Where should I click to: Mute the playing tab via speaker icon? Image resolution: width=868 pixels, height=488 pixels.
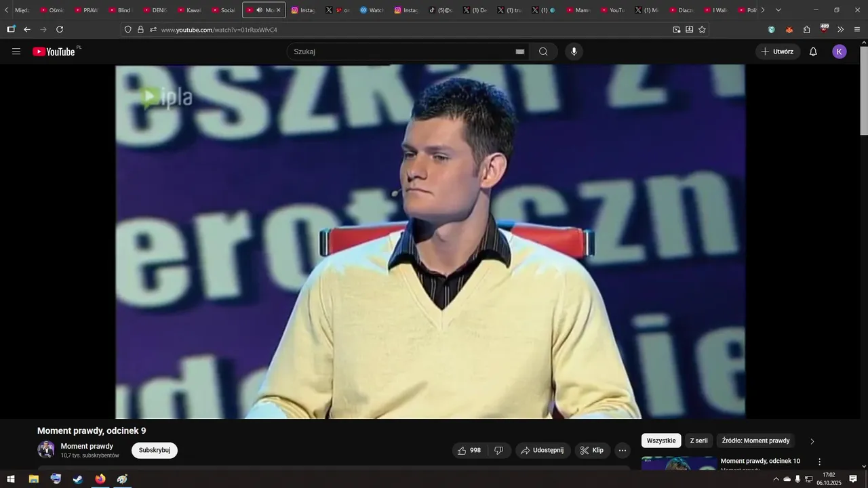[259, 10]
